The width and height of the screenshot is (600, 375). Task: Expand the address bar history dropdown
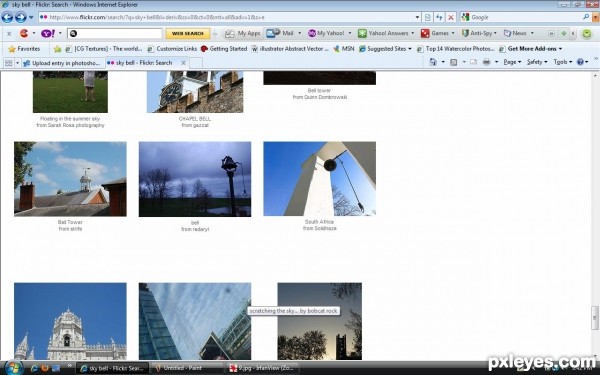click(x=417, y=17)
